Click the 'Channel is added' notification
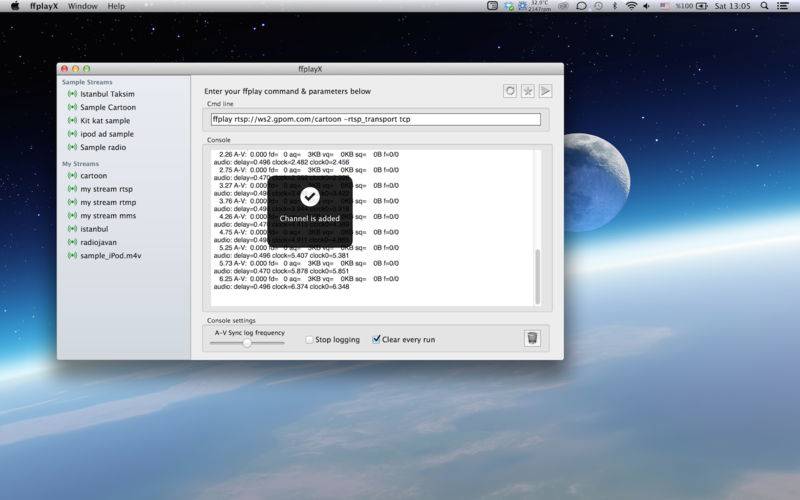800x500 pixels. click(x=310, y=211)
